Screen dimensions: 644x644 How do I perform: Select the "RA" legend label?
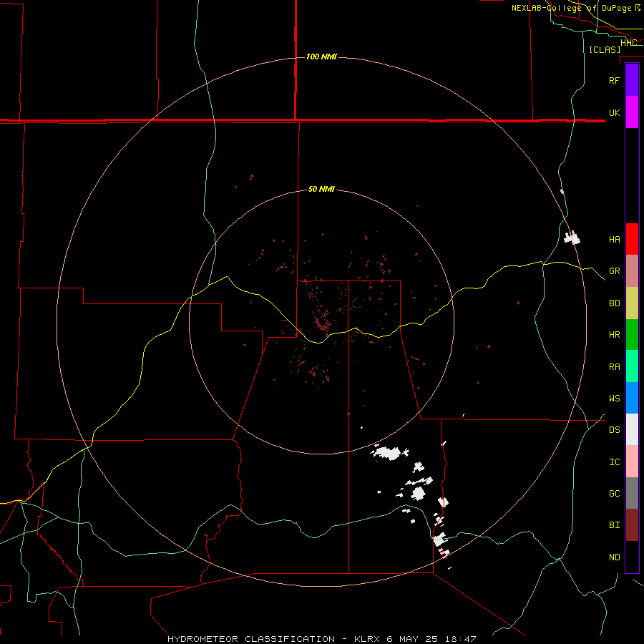[x=614, y=367]
